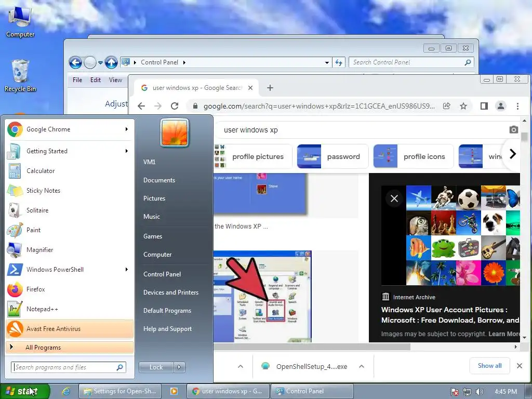The width and height of the screenshot is (532, 399).
Task: Search by image using the camera icon
Action: click(514, 129)
